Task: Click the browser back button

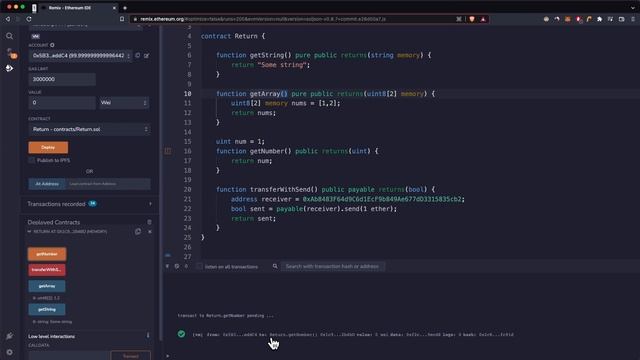Action: pyautogui.click(x=8, y=19)
